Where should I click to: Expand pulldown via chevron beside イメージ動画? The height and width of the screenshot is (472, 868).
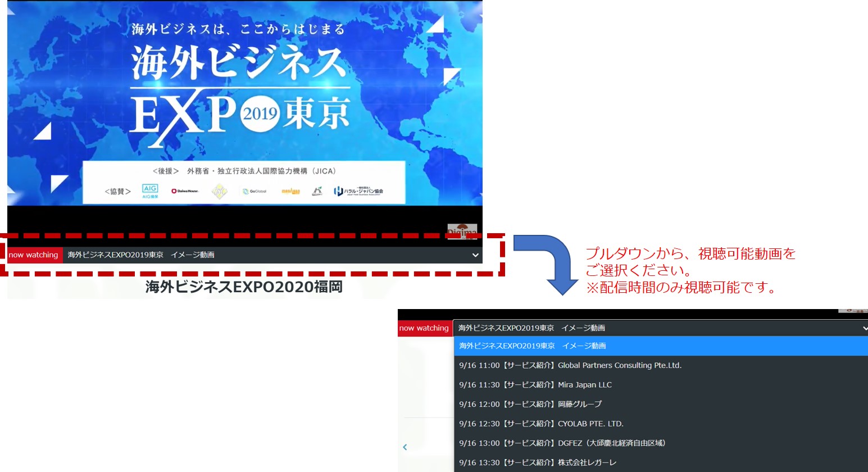coord(475,255)
